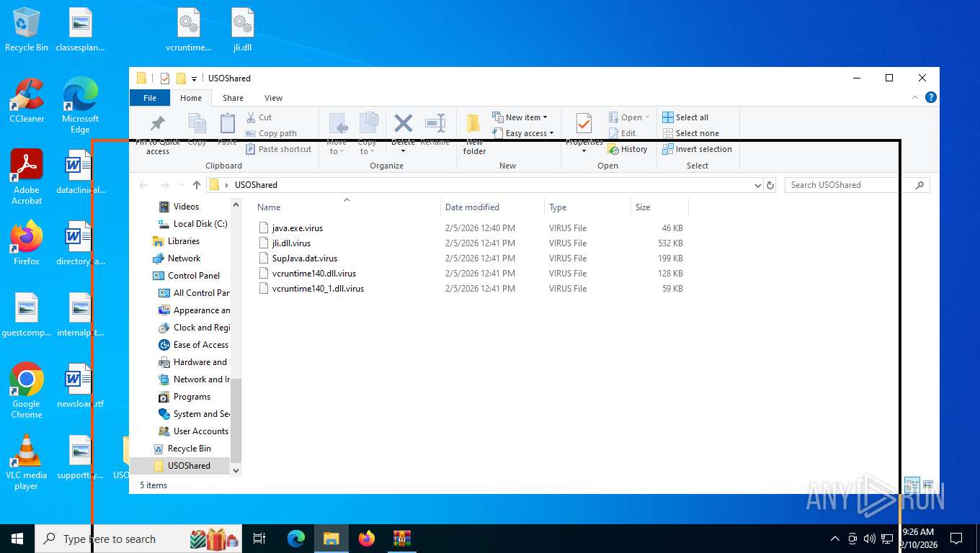Select the java.exe.virus file

point(298,228)
